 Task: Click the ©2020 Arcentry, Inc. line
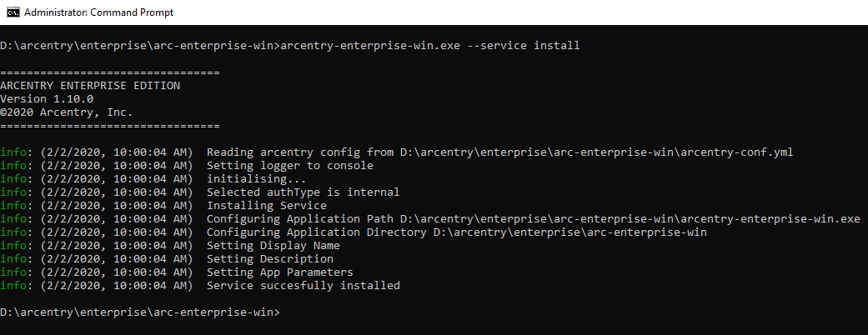click(x=67, y=112)
